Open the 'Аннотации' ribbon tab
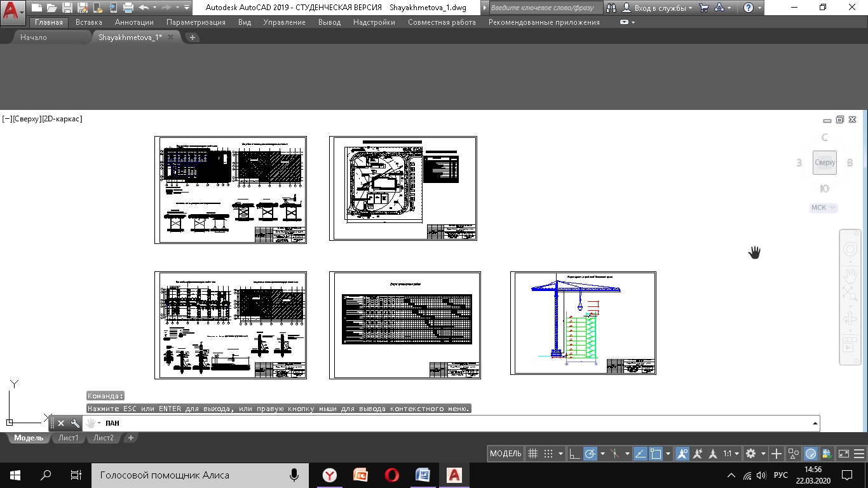 tap(134, 22)
